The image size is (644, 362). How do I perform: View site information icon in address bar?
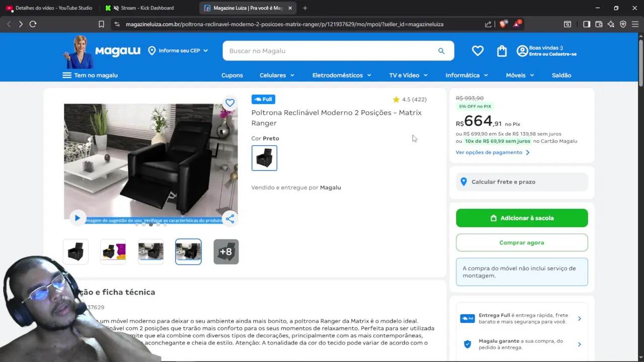pos(117,24)
